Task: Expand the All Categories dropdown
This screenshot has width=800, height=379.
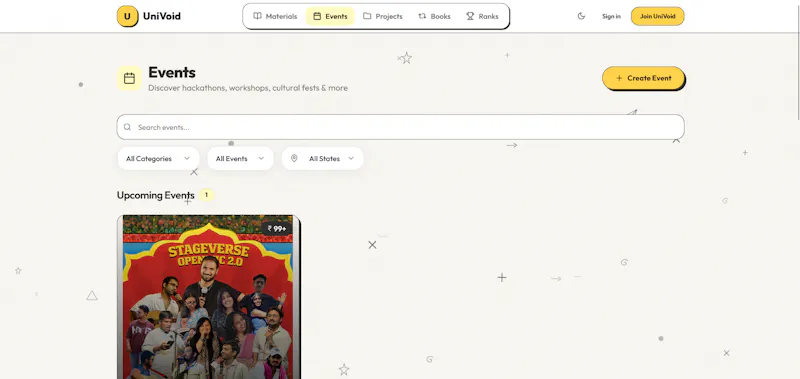Action: tap(158, 159)
